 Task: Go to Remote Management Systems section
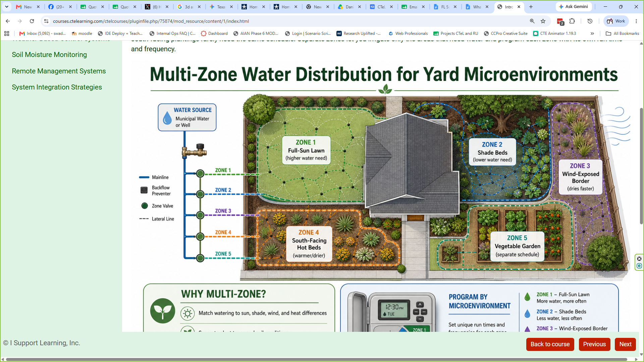tap(59, 71)
